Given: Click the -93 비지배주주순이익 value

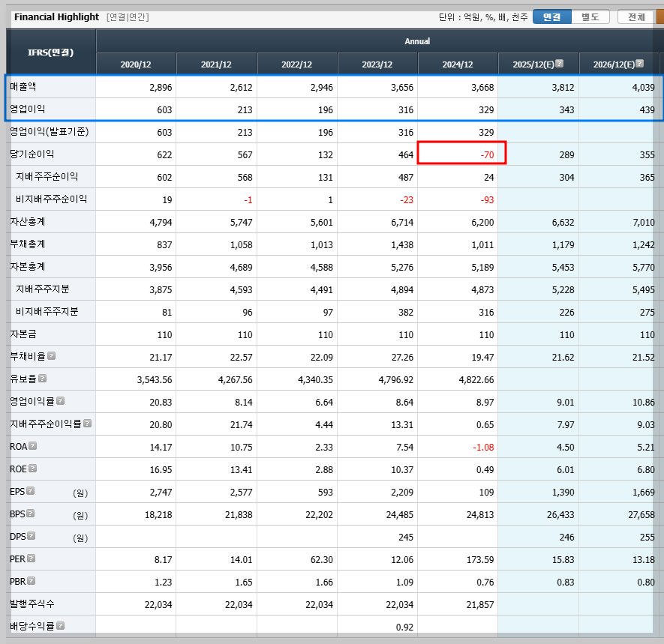Looking at the screenshot, I should pos(487,199).
